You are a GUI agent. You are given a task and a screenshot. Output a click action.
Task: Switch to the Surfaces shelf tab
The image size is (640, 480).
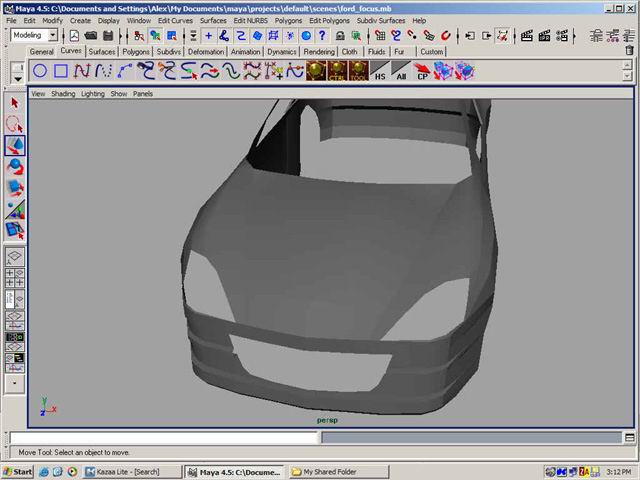coord(101,51)
